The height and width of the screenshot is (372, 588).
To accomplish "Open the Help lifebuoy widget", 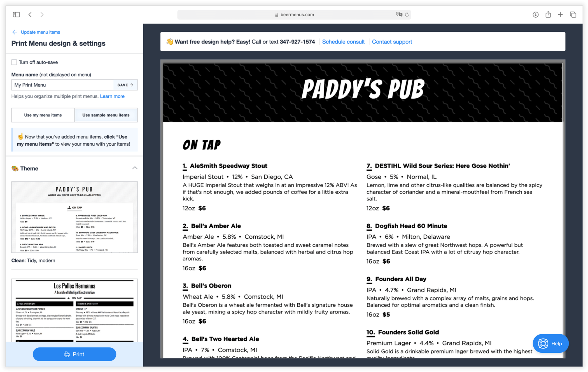I will [550, 343].
